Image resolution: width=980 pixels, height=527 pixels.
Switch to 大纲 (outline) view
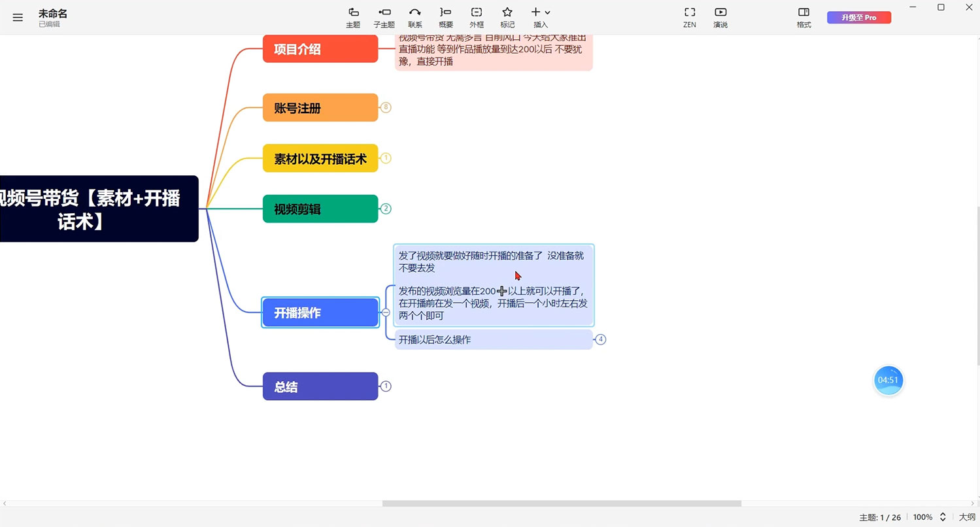tap(967, 517)
